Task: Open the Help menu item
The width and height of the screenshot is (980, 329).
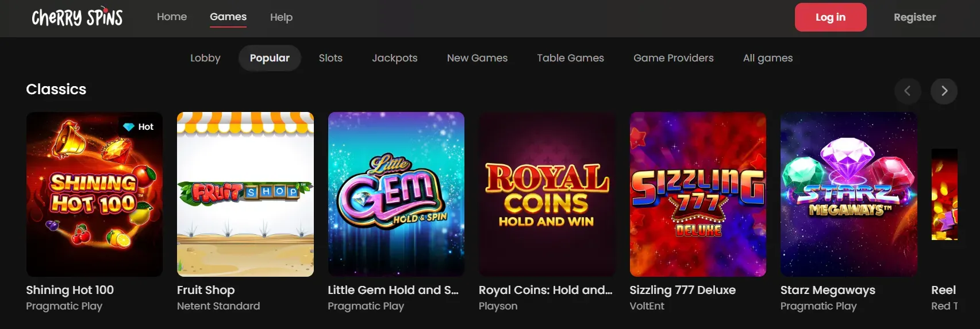Action: click(281, 17)
